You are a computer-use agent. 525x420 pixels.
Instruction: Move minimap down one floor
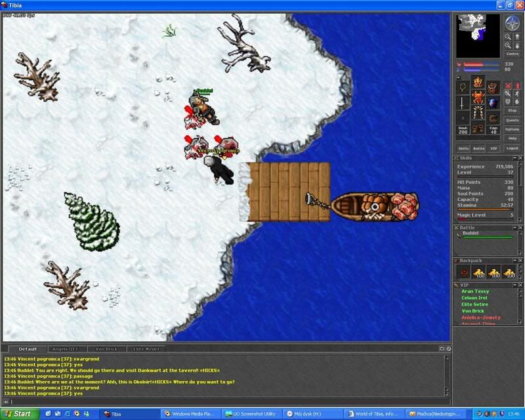(517, 45)
